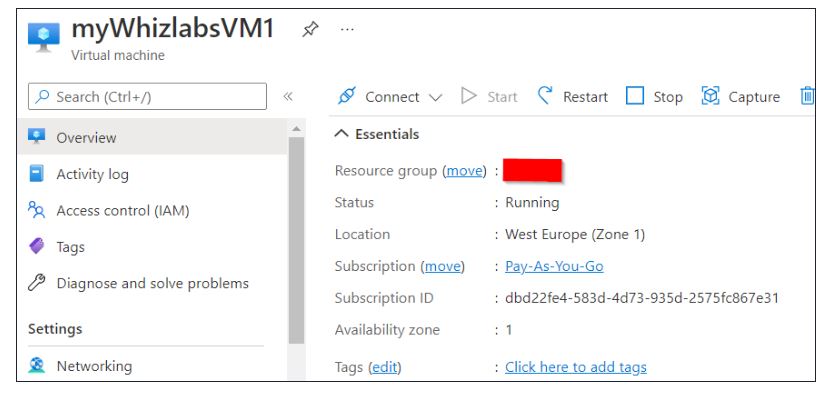Click the Tags edit link
The height and width of the screenshot is (400, 834).
(385, 367)
